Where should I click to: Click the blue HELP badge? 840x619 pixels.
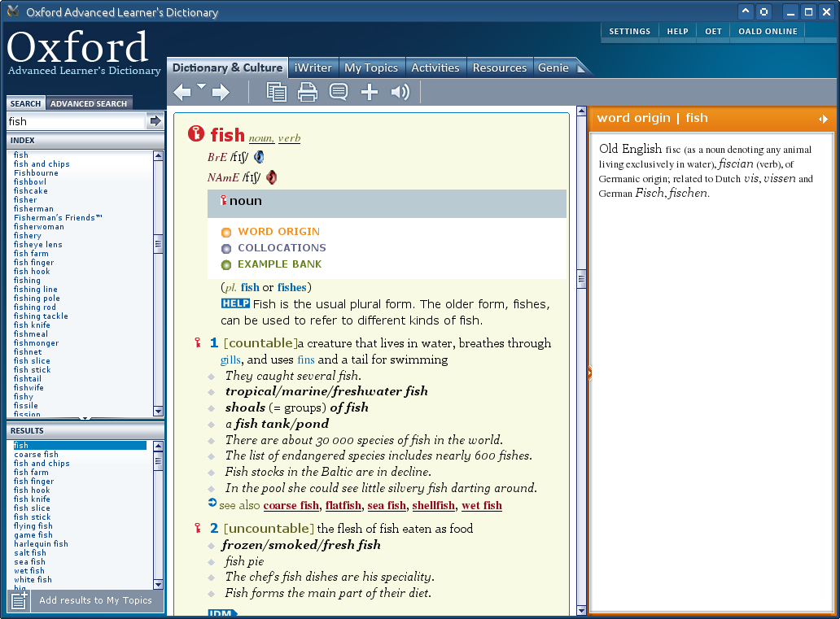point(235,303)
